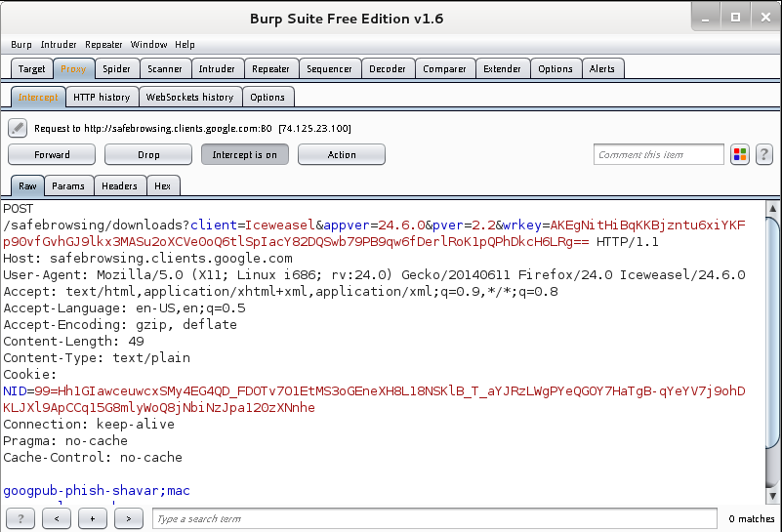Switch to the Decoder tab

pos(387,68)
